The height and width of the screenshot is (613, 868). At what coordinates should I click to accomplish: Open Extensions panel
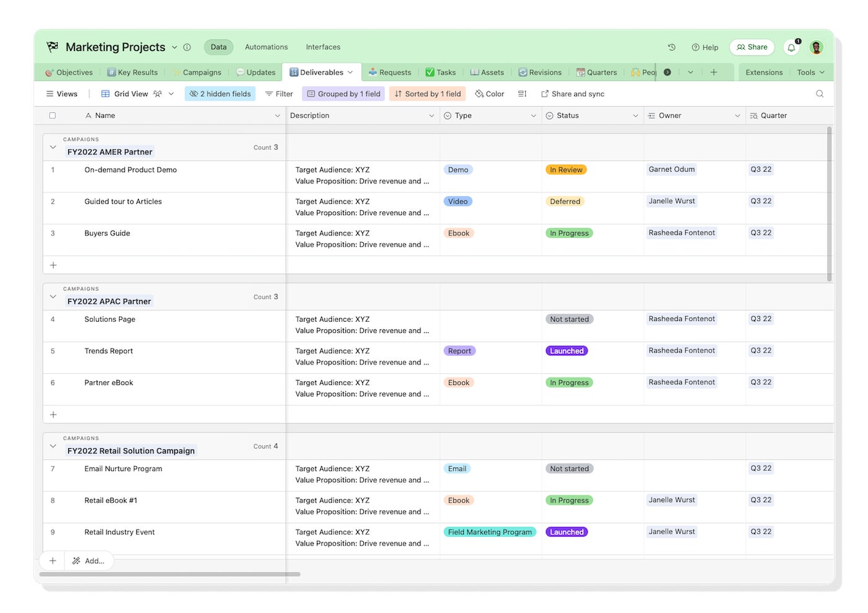coord(764,73)
